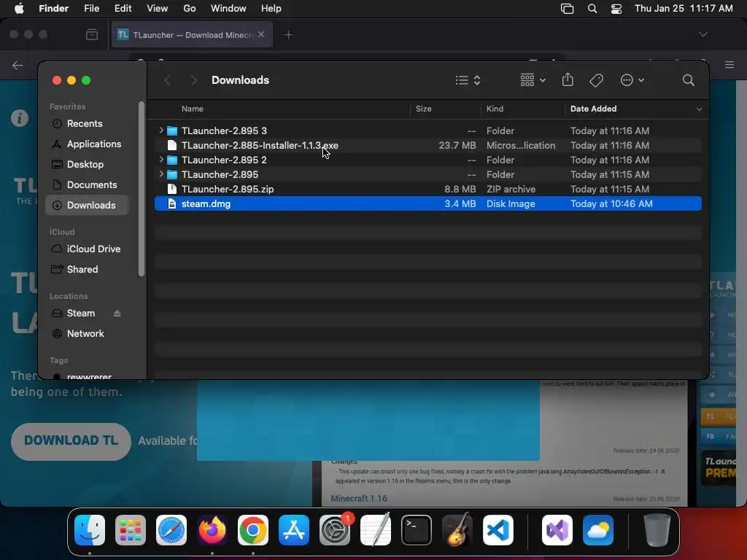Select the TLauncher-2.885-Installer-1.1.3.exe file
747x560 pixels.
pos(428,145)
